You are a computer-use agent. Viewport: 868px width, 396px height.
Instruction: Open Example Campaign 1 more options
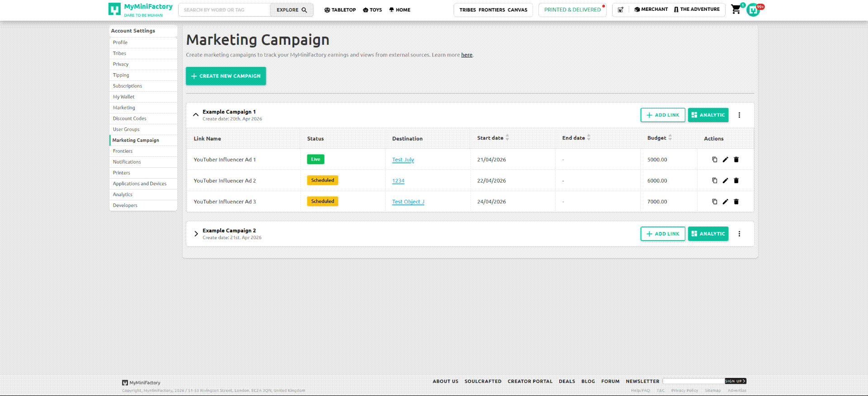[739, 115]
